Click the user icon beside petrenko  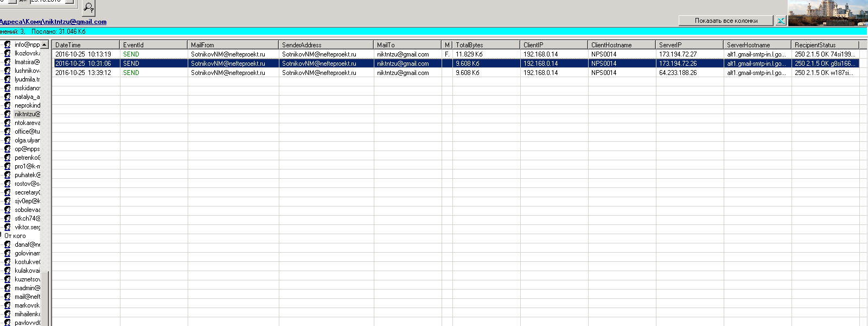(8, 158)
